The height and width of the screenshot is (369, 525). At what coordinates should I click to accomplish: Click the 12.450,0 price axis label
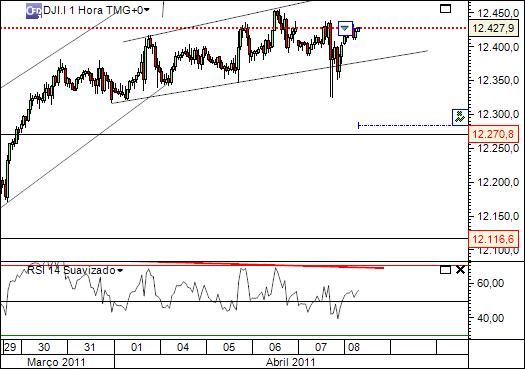tap(498, 13)
